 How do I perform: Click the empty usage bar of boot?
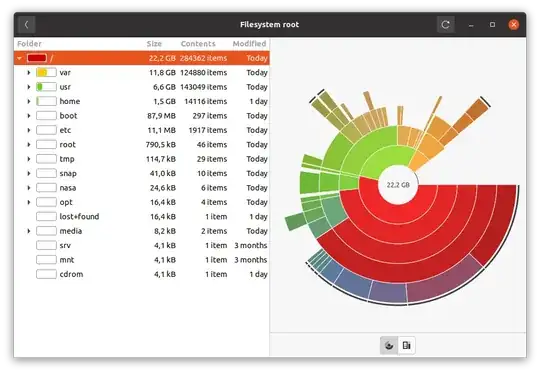pos(46,116)
